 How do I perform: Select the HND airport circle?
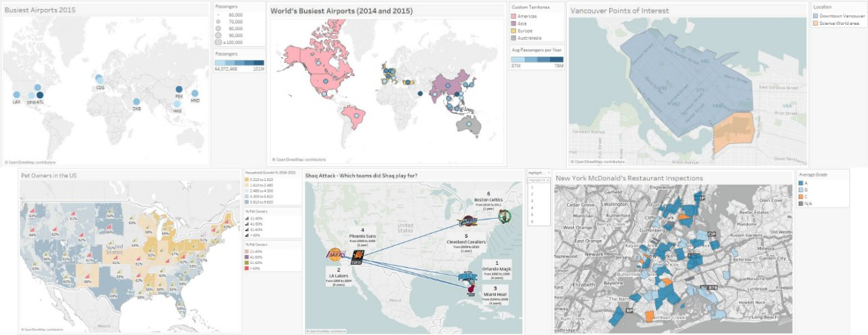(x=195, y=94)
